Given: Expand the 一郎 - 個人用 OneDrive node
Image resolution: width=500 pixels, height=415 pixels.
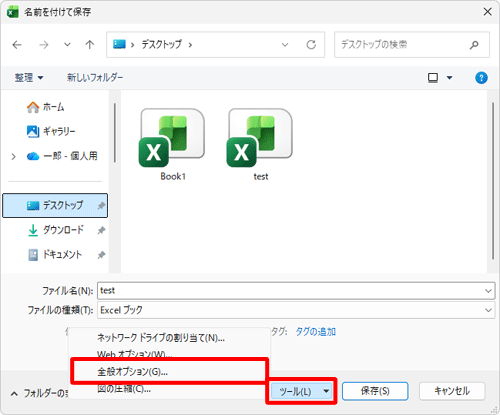Looking at the screenshot, I should [13, 156].
